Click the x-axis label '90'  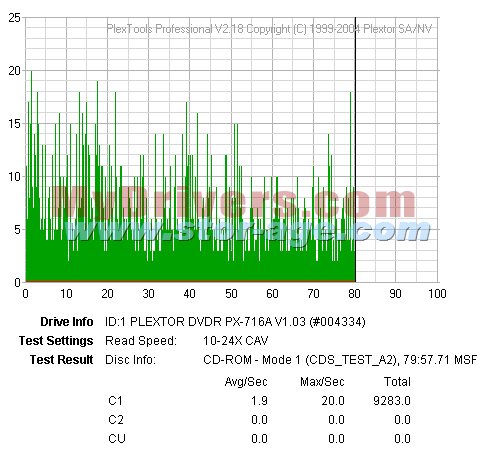(395, 294)
